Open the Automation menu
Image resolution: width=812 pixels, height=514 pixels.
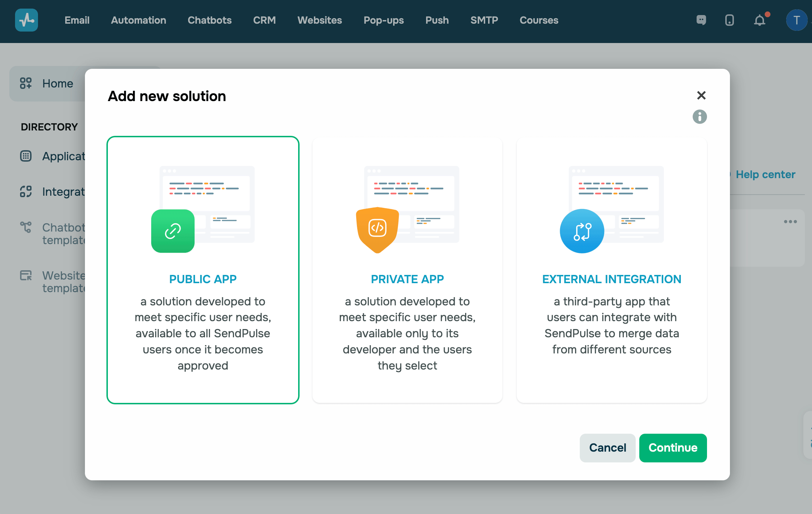[138, 20]
